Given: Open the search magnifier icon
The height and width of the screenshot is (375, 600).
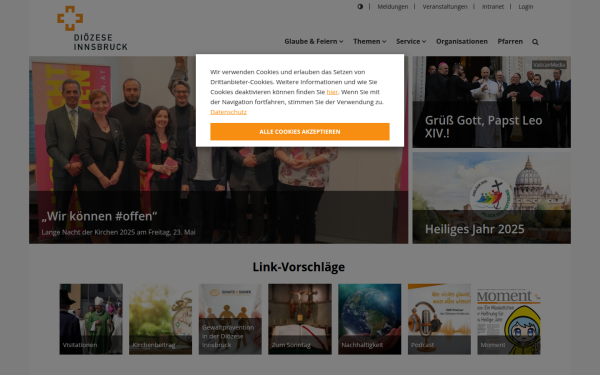Looking at the screenshot, I should point(535,42).
